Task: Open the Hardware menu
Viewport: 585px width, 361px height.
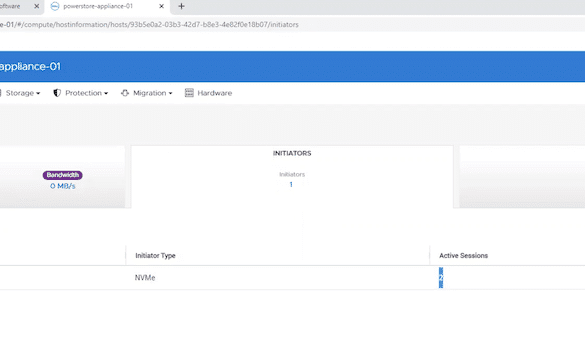Action: tap(209, 93)
